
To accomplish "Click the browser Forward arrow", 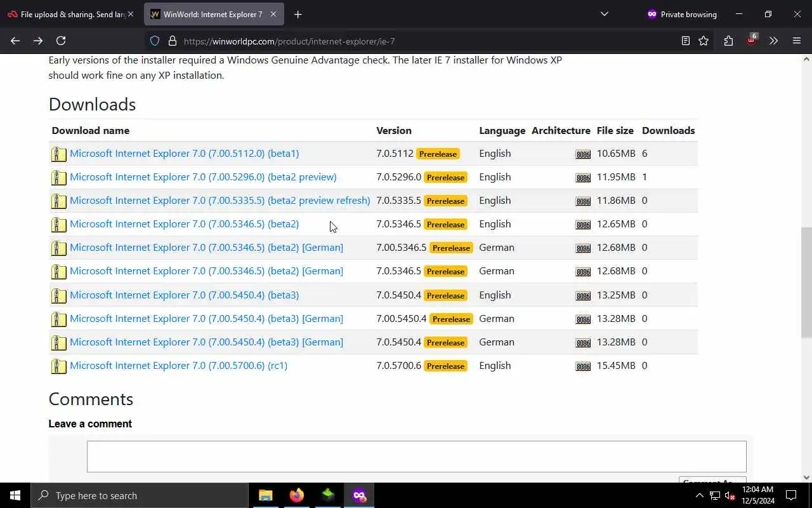I will pyautogui.click(x=38, y=41).
